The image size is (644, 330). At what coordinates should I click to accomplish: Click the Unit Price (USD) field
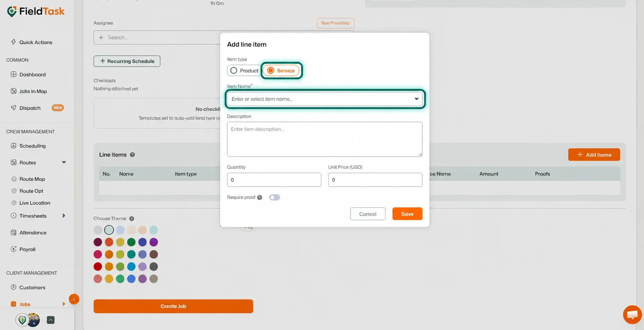point(375,180)
